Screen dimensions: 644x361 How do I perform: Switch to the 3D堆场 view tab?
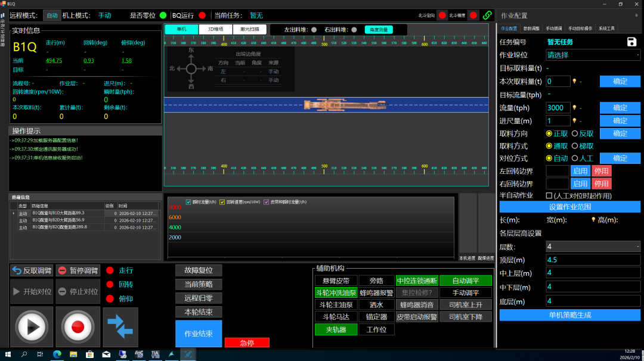(215, 29)
